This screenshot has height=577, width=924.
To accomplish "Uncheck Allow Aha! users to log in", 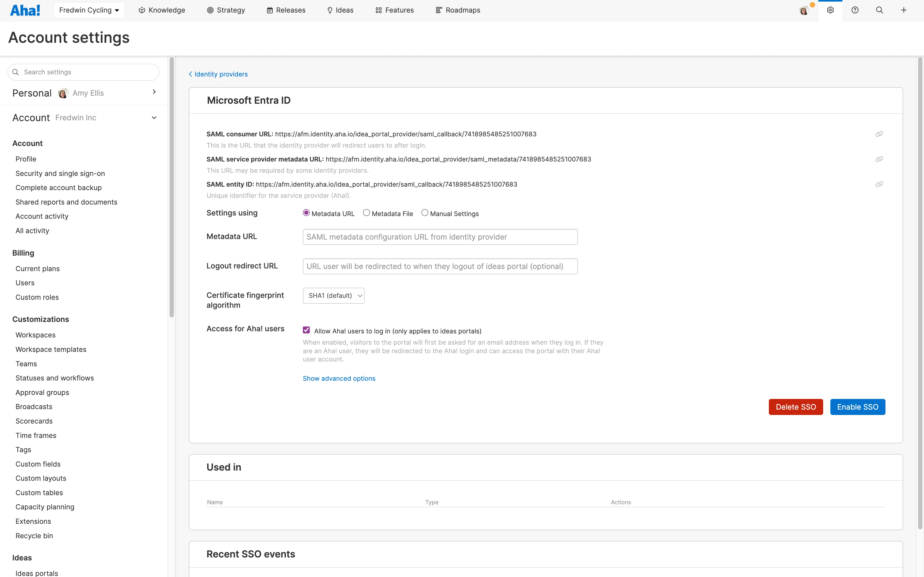I will click(306, 330).
